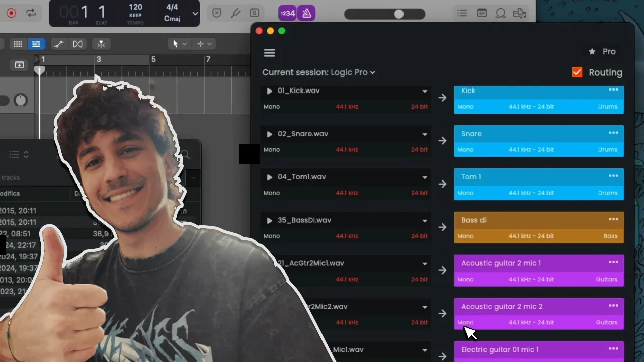Open Electric guitar 01 mic 1 three-dots menu

613,349
